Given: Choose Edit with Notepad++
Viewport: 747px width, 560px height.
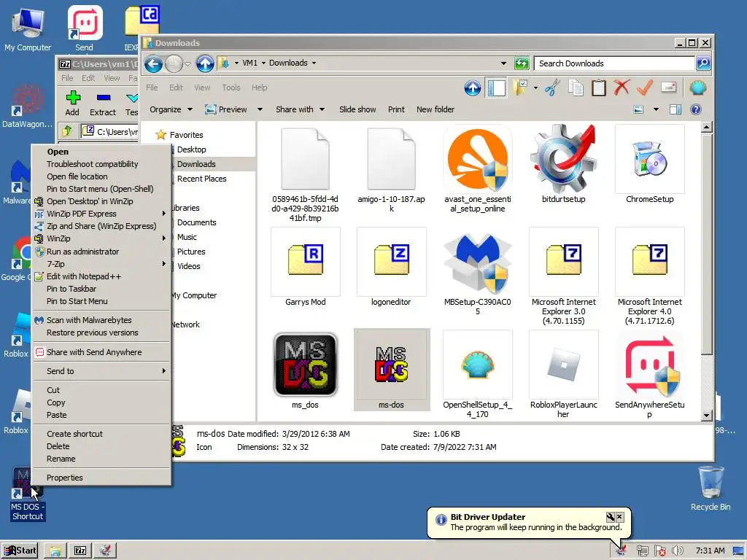Looking at the screenshot, I should [101, 276].
